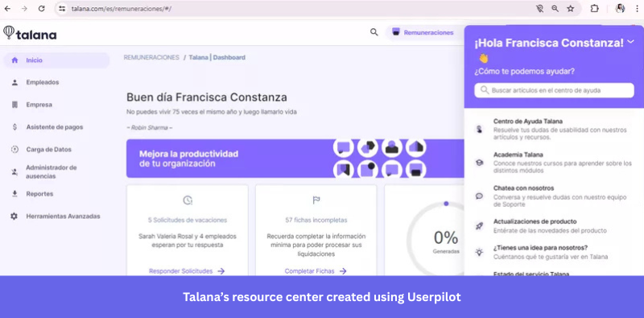This screenshot has width=644, height=318.
Task: Open Centro de Ayuda Talana
Action: tap(554, 130)
